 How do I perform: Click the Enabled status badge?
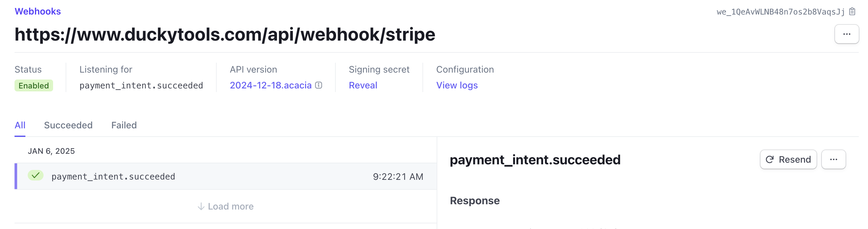(34, 86)
